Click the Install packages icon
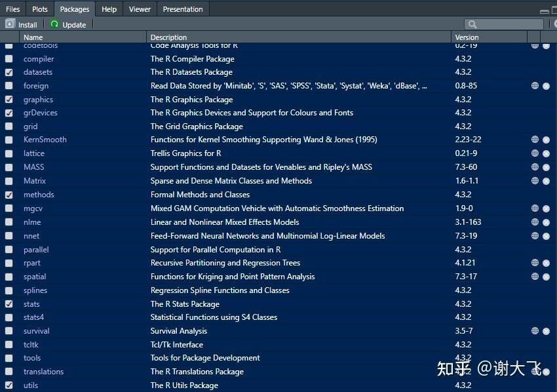557x392 pixels. point(10,24)
